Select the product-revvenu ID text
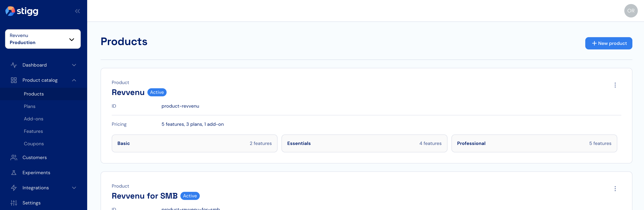Screen dimensions: 644x210 click(x=180, y=106)
